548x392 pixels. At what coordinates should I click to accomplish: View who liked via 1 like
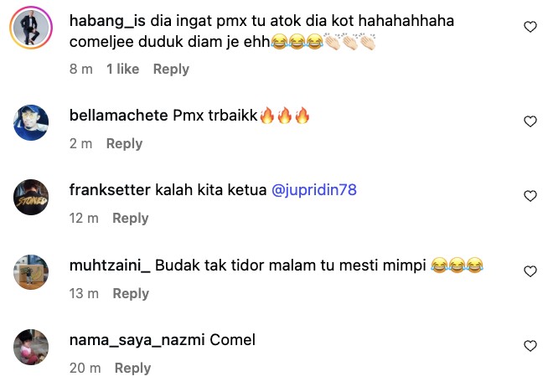click(x=122, y=69)
